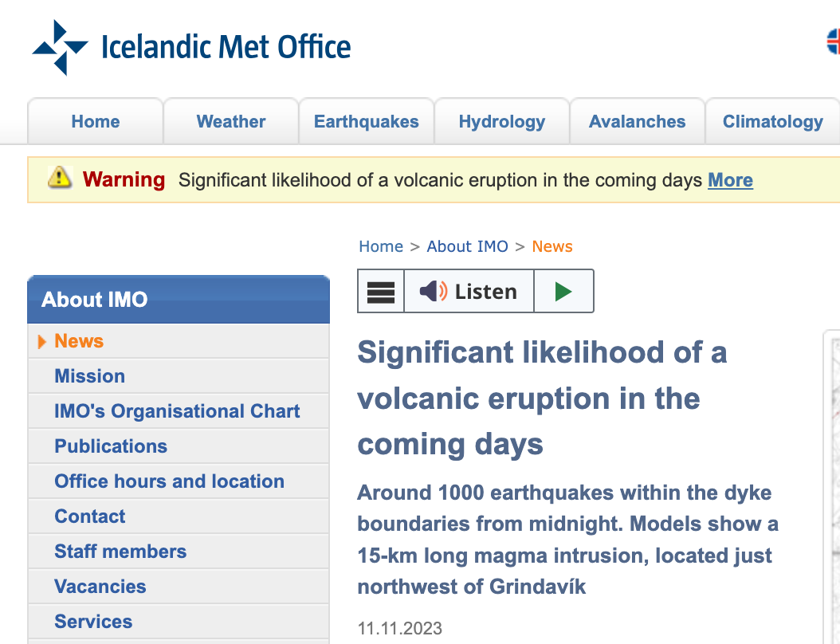Start audio with the green play button
The image size is (840, 644).
pos(563,292)
